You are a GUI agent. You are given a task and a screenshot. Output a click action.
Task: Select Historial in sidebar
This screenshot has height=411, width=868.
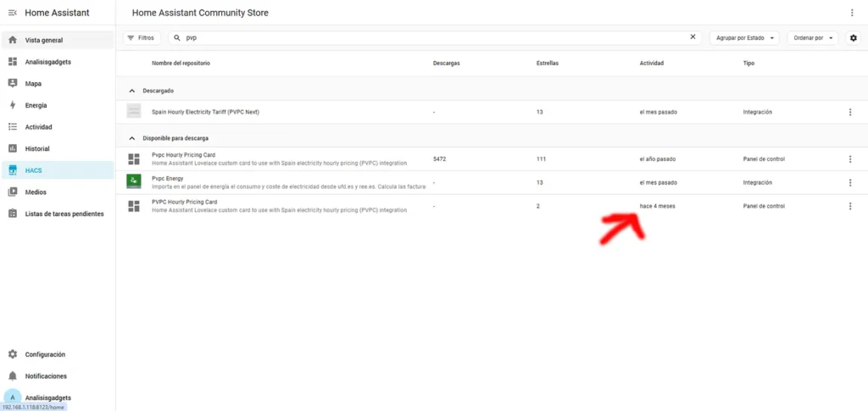tap(37, 149)
